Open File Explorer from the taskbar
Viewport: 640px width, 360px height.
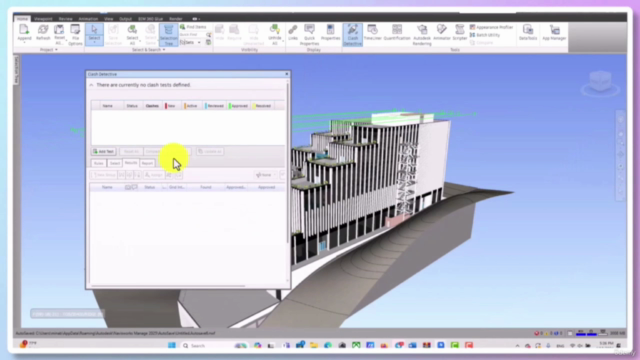tap(314, 345)
